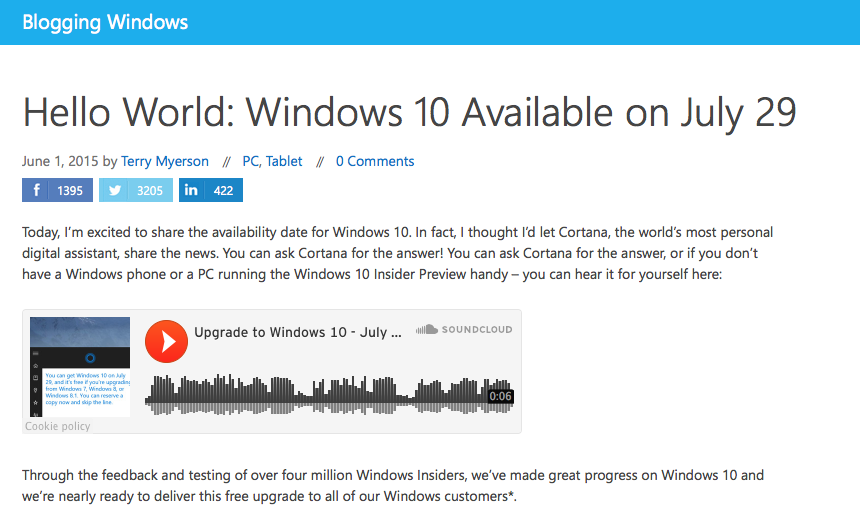Open the Cookie policy link
Image resolution: width=860 pixels, height=515 pixels.
tap(58, 426)
